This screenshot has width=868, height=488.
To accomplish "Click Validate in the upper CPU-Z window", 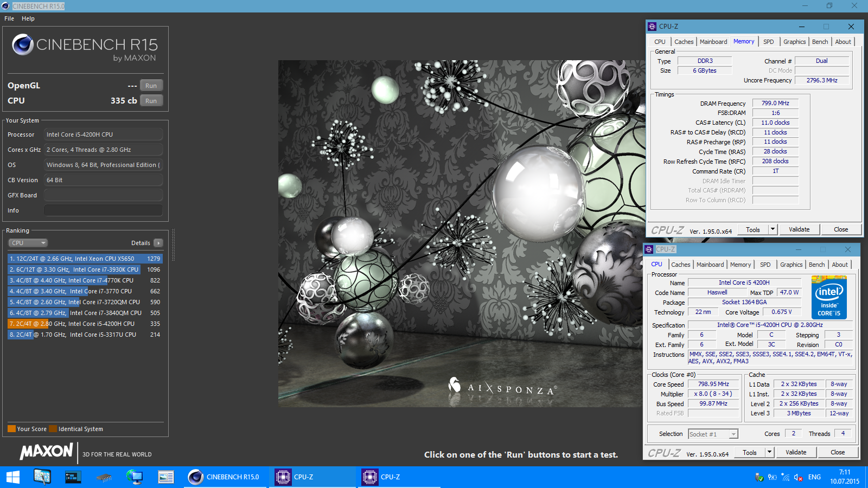I will pos(799,229).
